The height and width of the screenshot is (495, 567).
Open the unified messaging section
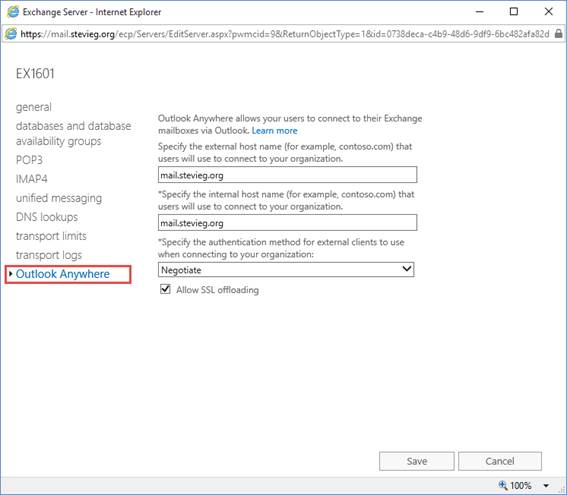(59, 198)
